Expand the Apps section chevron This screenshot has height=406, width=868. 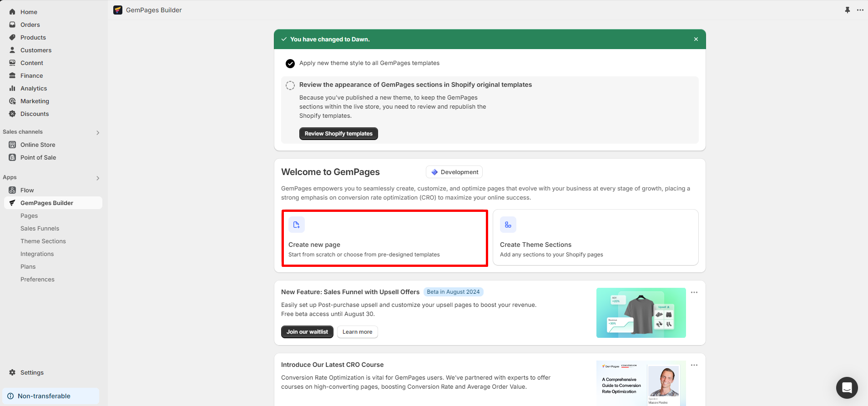pyautogui.click(x=98, y=178)
